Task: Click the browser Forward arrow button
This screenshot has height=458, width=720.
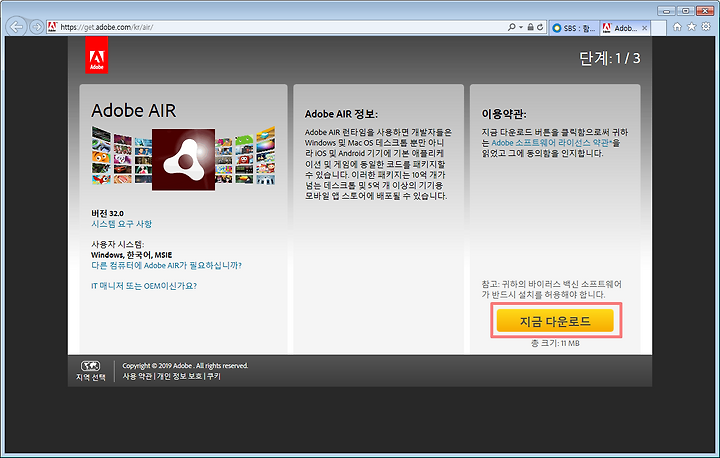Action: [36, 27]
